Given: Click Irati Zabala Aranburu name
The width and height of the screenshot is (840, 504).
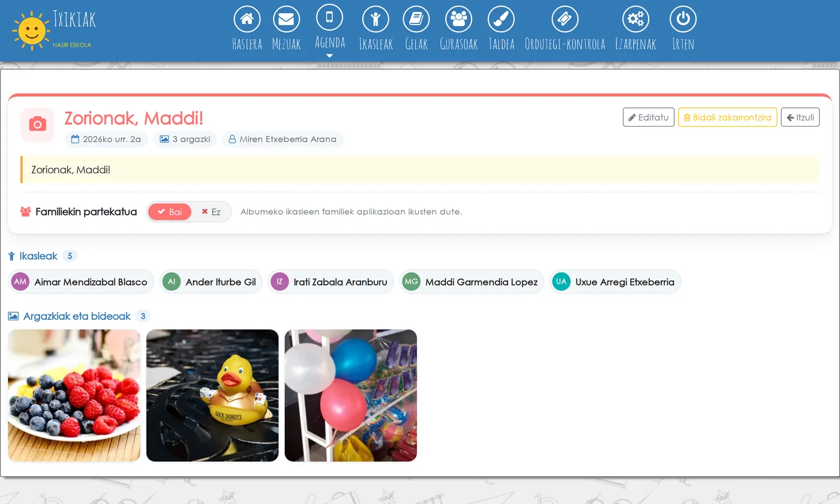Looking at the screenshot, I should click(340, 282).
